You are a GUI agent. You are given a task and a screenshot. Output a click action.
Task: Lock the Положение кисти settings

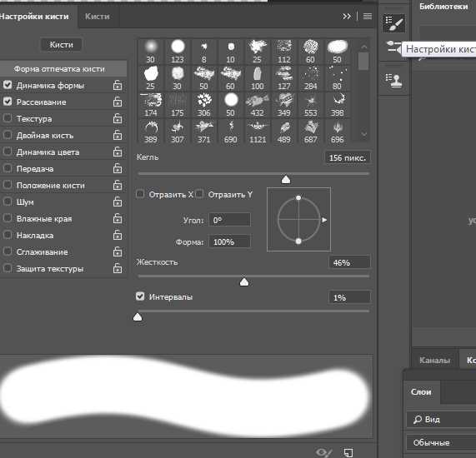coord(118,186)
